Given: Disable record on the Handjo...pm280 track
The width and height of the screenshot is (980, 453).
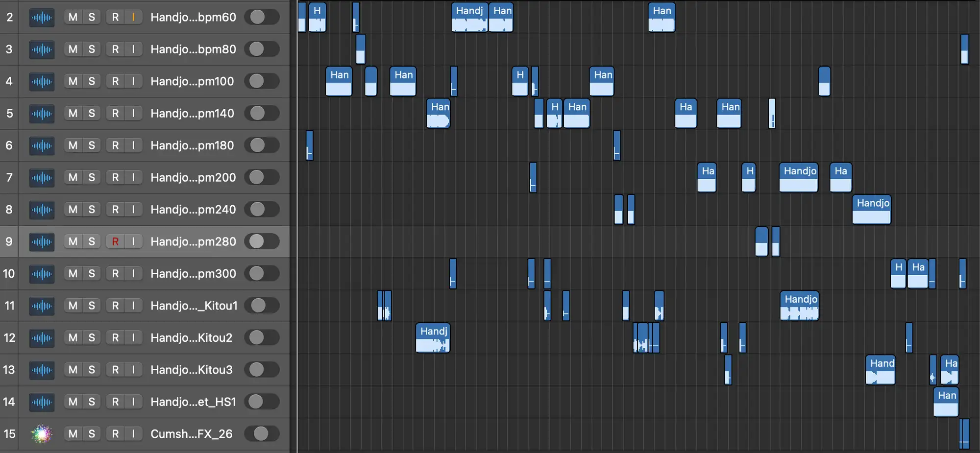Looking at the screenshot, I should click(115, 241).
